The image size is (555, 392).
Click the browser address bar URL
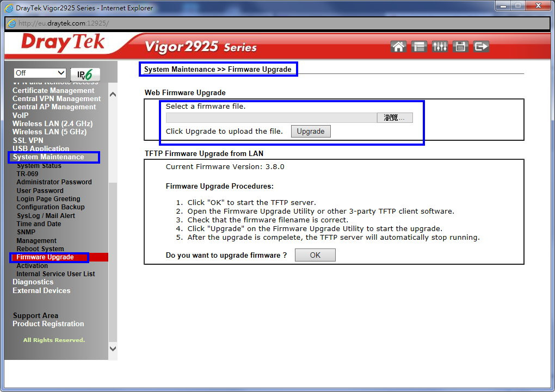64,23
